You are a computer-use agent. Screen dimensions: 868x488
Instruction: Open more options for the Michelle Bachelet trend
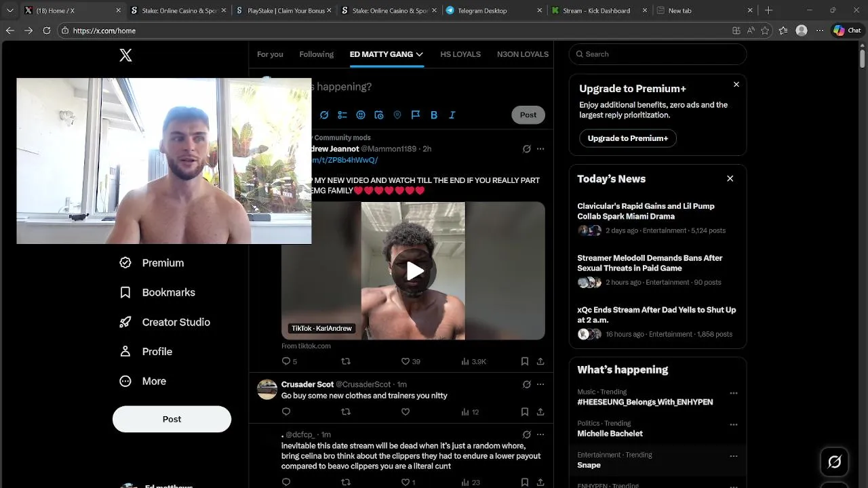pos(734,424)
